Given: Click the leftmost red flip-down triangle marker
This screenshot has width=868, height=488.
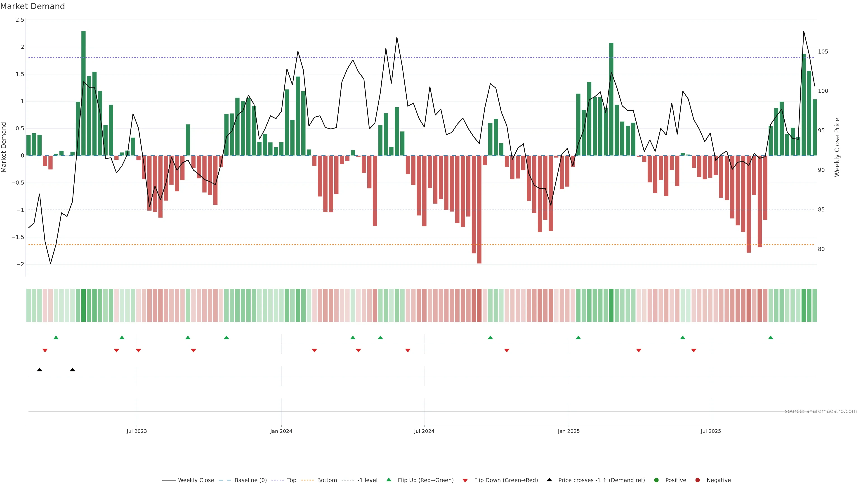Looking at the screenshot, I should point(45,351).
